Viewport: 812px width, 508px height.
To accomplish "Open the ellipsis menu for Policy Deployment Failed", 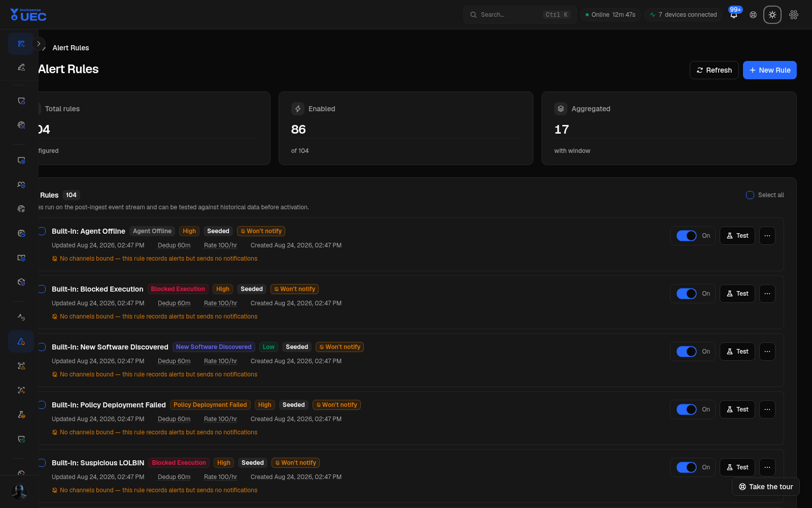I will 767,409.
